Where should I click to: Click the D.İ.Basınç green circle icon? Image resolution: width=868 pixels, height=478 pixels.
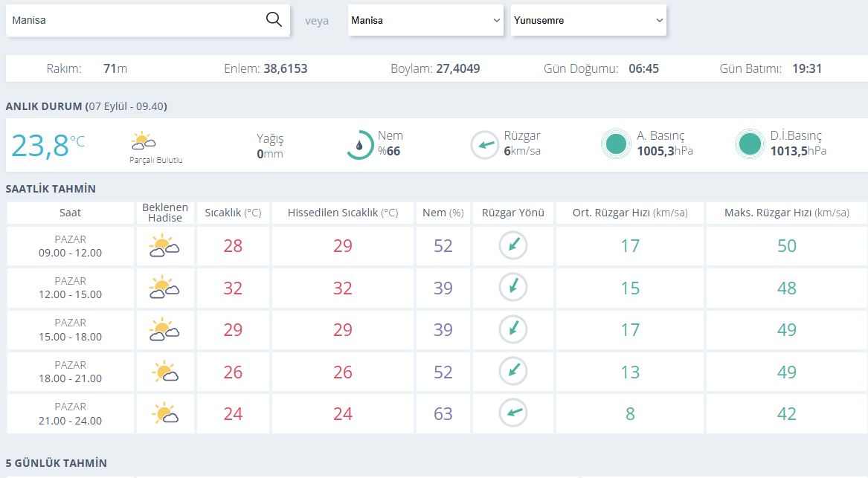point(750,144)
